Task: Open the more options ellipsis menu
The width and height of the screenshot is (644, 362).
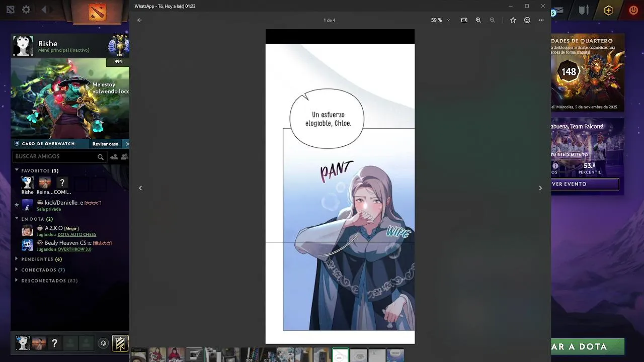Action: [541, 20]
